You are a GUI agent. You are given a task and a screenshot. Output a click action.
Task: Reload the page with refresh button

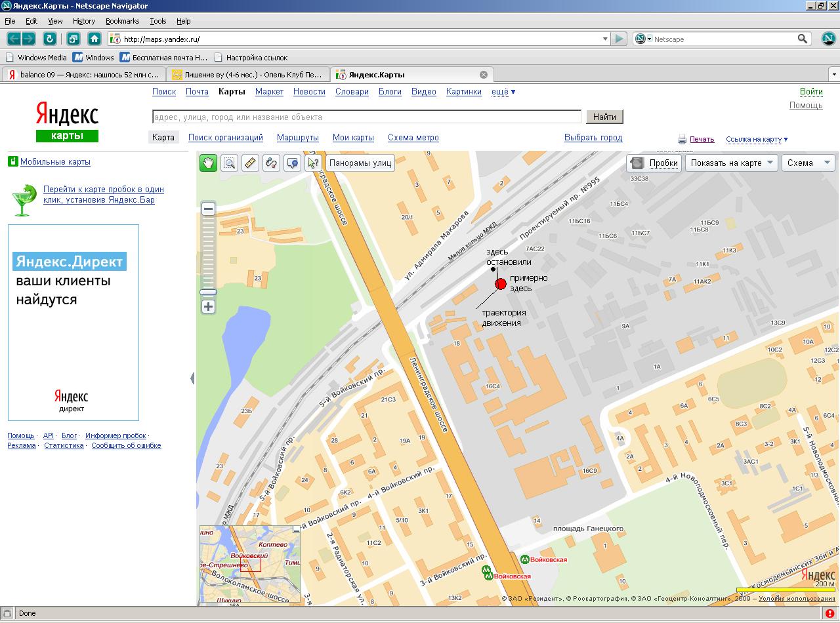[x=49, y=39]
